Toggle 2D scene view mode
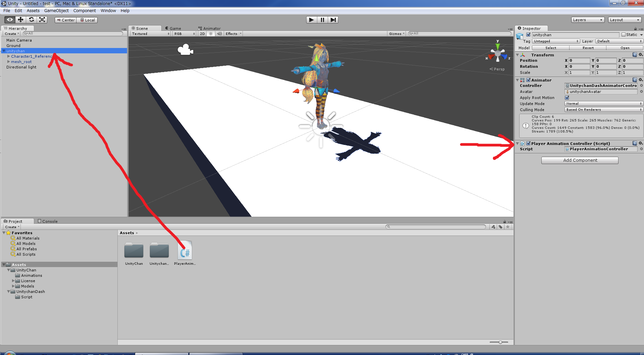Screen dimensions: 644x355 202,34
